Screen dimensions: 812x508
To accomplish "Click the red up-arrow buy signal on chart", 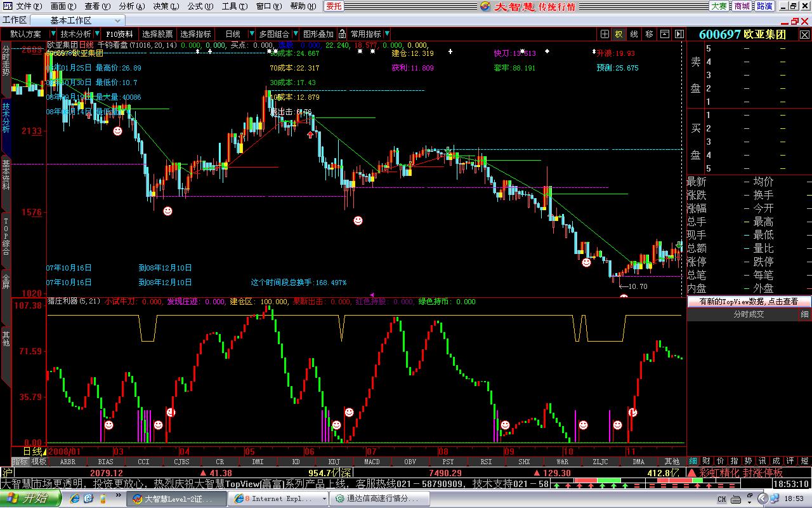I will (x=310, y=135).
